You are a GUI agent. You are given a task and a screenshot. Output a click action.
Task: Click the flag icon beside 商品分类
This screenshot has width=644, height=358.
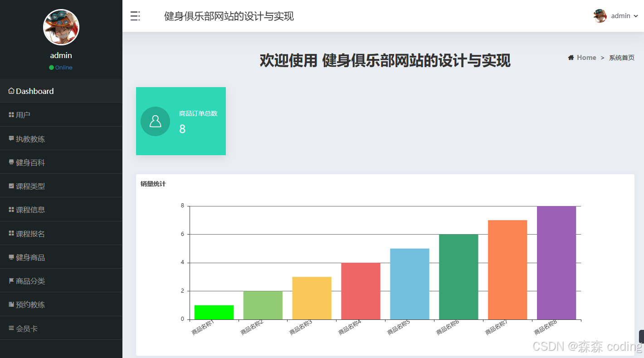pos(11,281)
